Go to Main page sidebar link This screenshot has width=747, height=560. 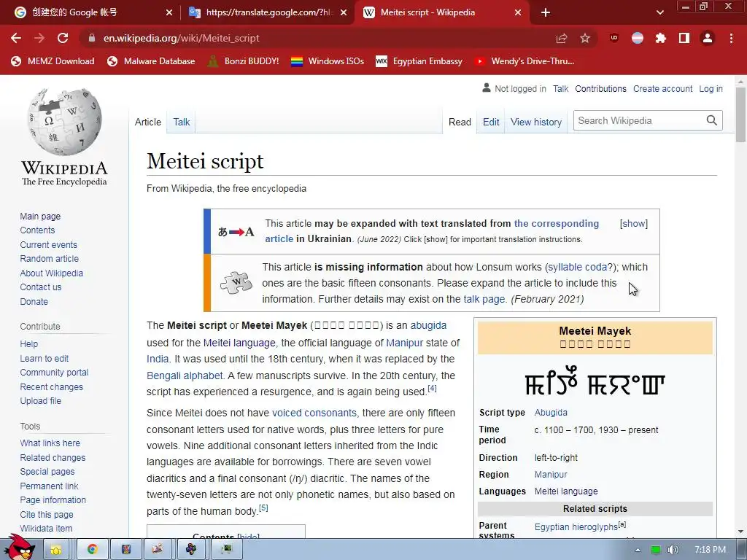(x=40, y=216)
